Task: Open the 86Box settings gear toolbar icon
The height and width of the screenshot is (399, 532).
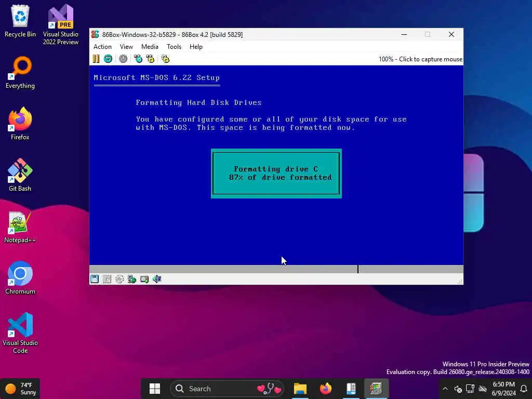Action: (x=165, y=59)
